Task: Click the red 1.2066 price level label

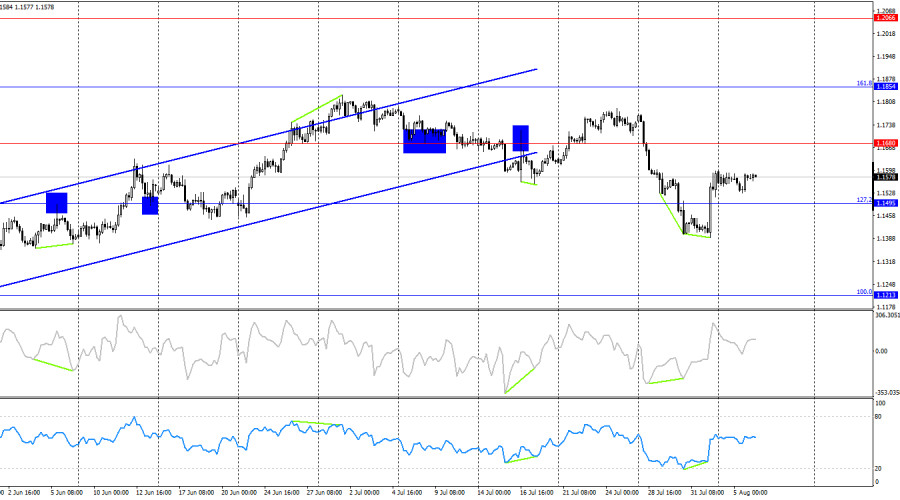Action: tap(885, 18)
